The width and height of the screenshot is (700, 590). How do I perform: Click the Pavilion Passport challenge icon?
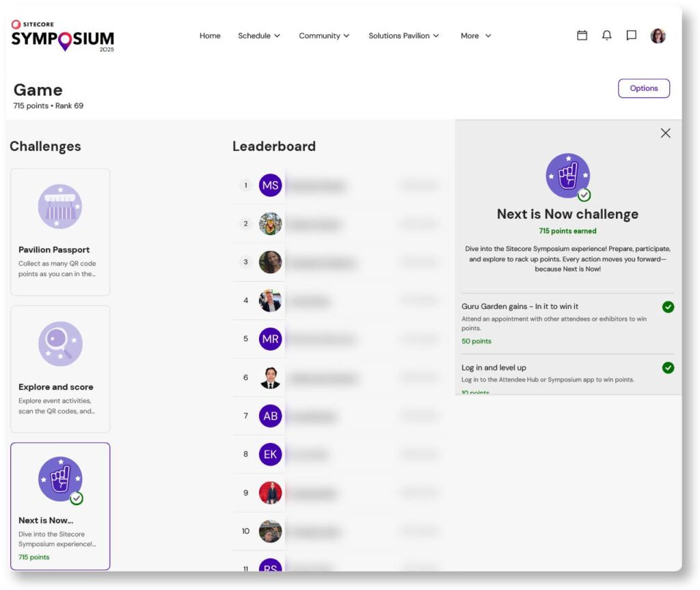tap(60, 206)
